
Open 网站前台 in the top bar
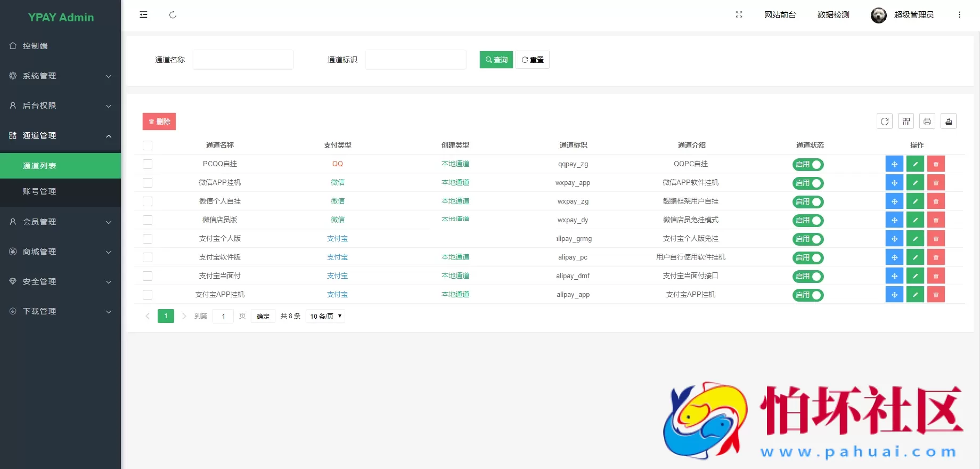[x=780, y=15]
